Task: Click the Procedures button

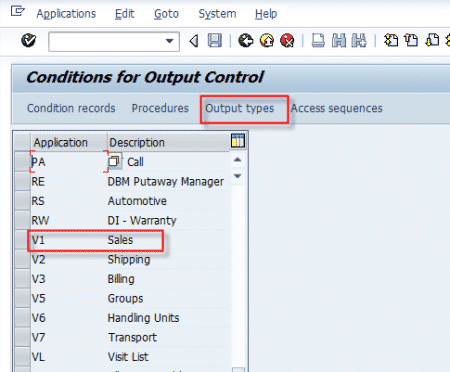Action: (160, 108)
